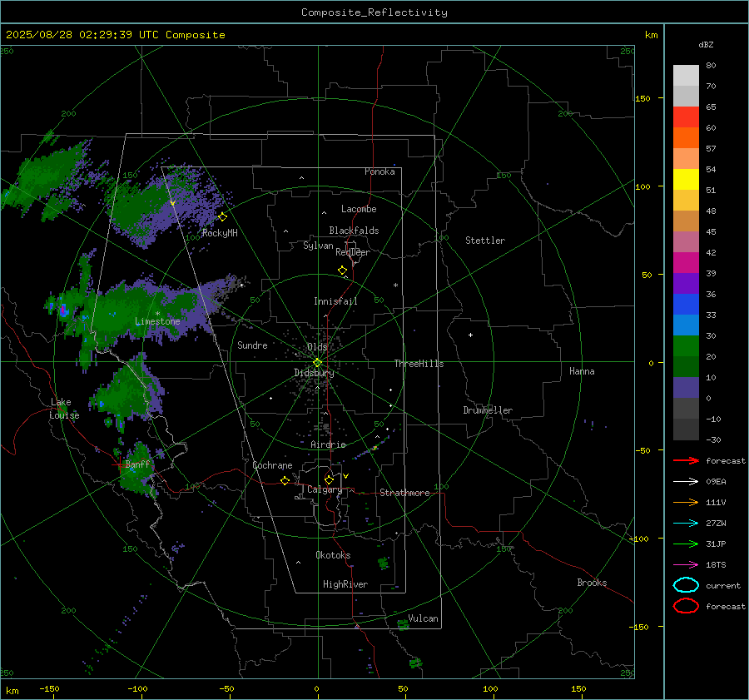The image size is (749, 700).
Task: Click the bright green 30-20 dBZ swatch
Action: point(686,346)
